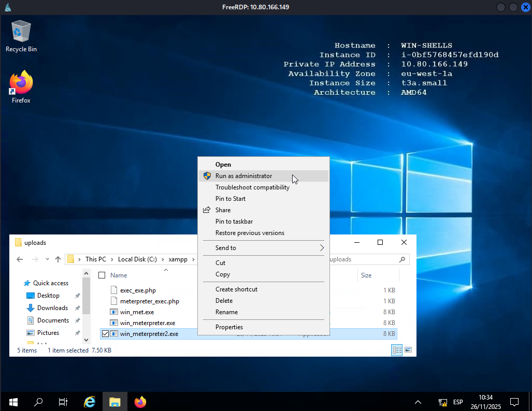Click the xampp breadcrumb
Viewport: 532px width, 411px height.
178,259
